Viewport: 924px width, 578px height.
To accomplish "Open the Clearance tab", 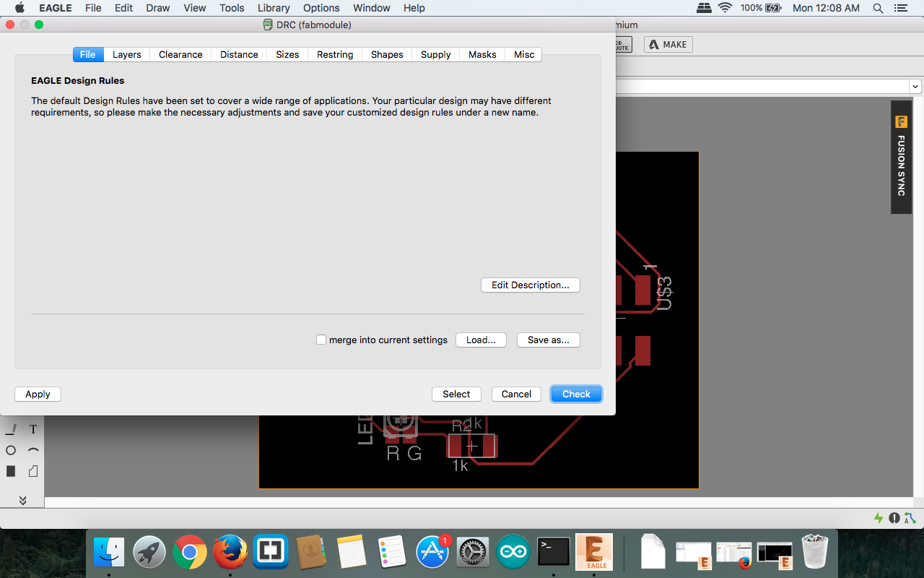I will click(180, 54).
